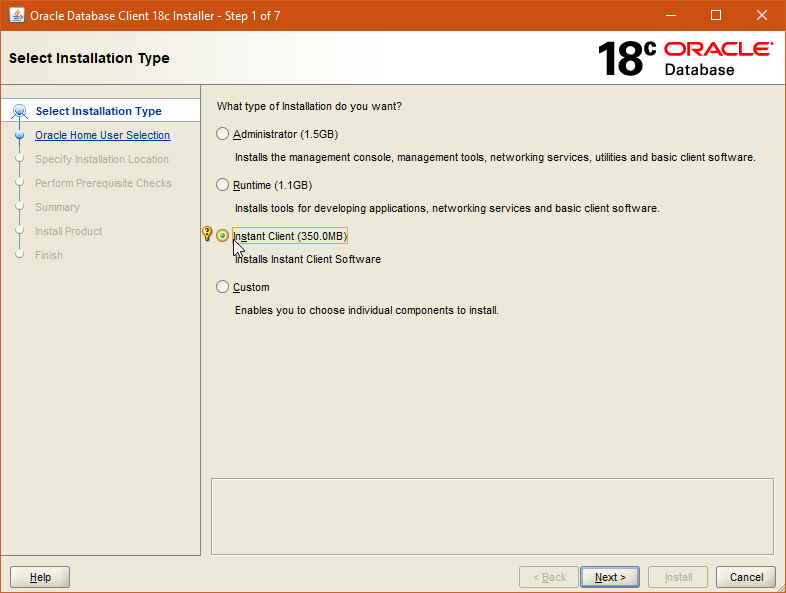Click the Oracle 18c Database logo

686,59
